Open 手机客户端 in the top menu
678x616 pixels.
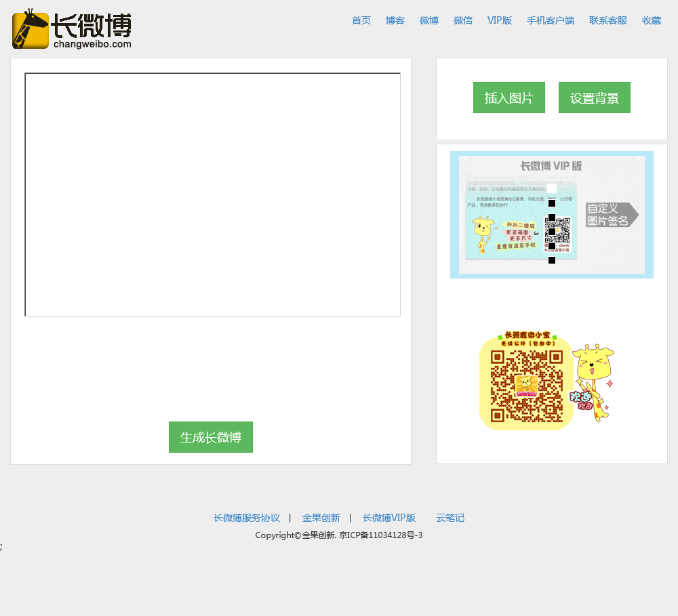click(551, 20)
